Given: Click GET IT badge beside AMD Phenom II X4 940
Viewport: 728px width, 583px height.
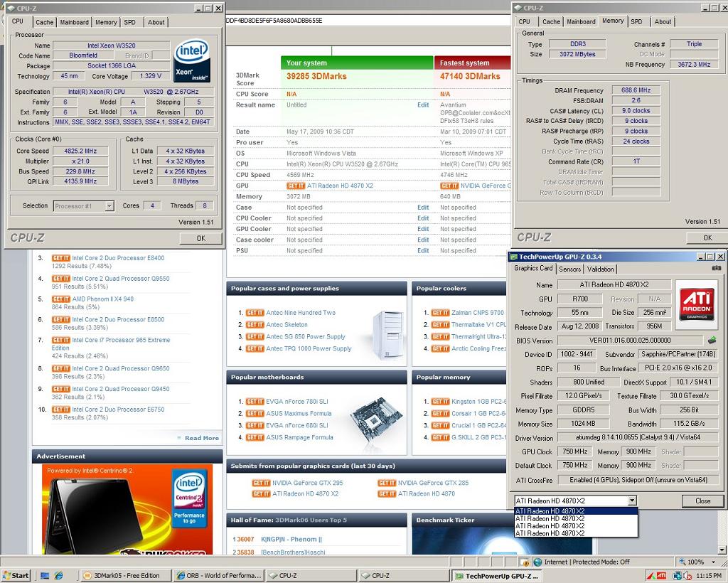Looking at the screenshot, I should click(61, 299).
